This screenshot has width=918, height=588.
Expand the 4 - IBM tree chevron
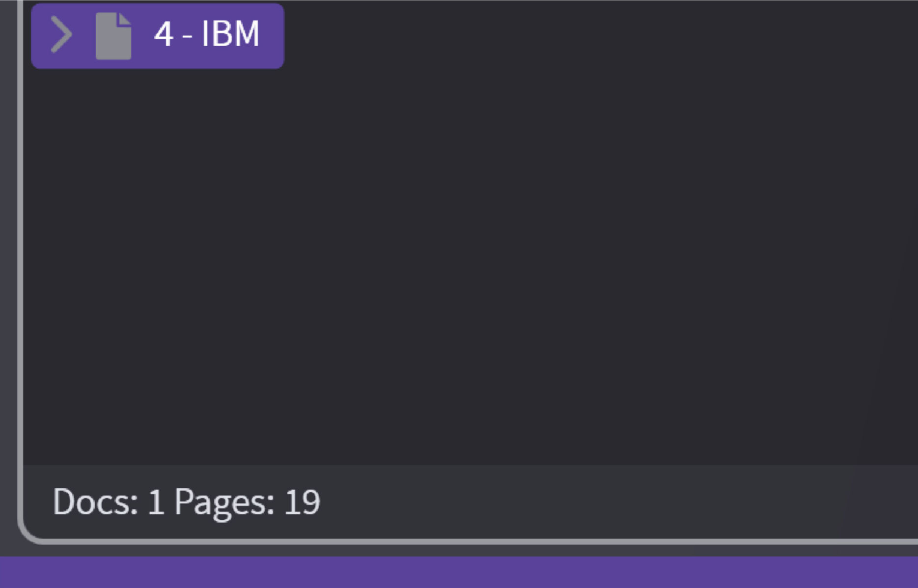point(61,34)
